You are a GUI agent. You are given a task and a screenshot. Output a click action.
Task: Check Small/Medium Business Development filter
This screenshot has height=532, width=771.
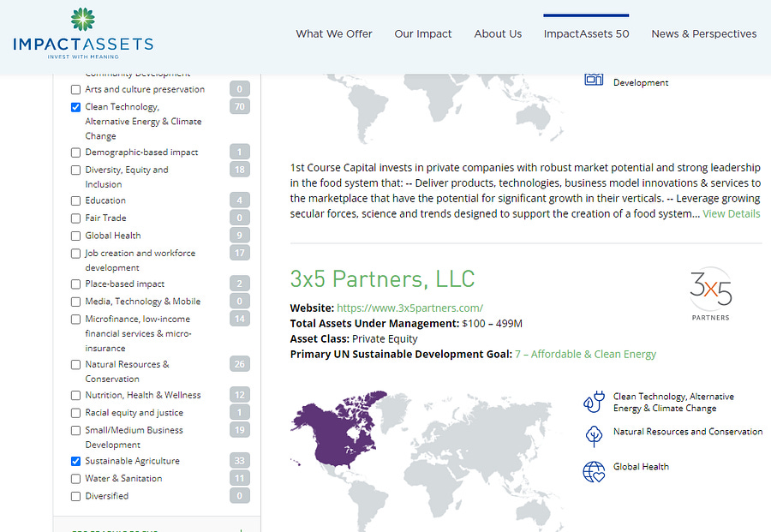pos(75,431)
